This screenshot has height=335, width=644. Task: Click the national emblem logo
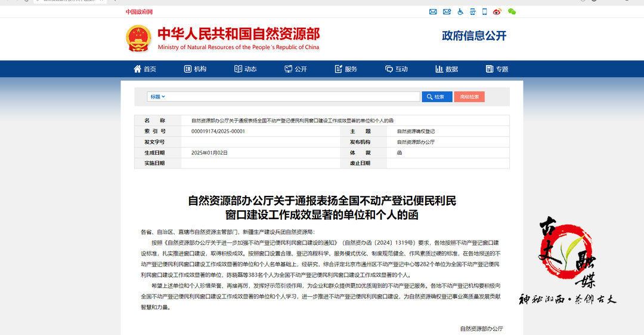point(138,39)
